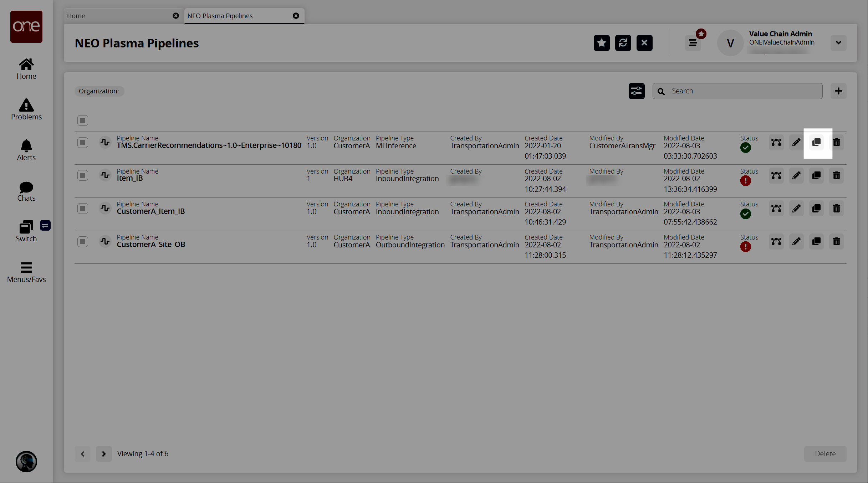Refresh the NEO Plasma Pipelines page

(623, 43)
